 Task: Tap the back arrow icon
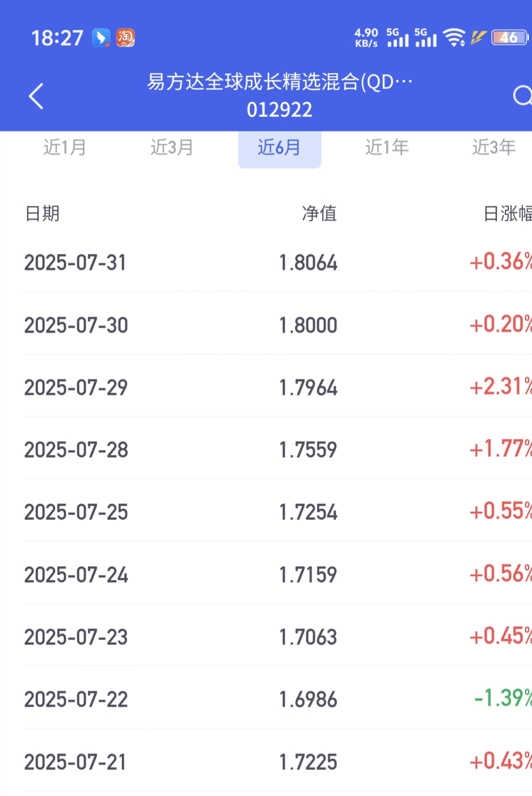point(36,96)
